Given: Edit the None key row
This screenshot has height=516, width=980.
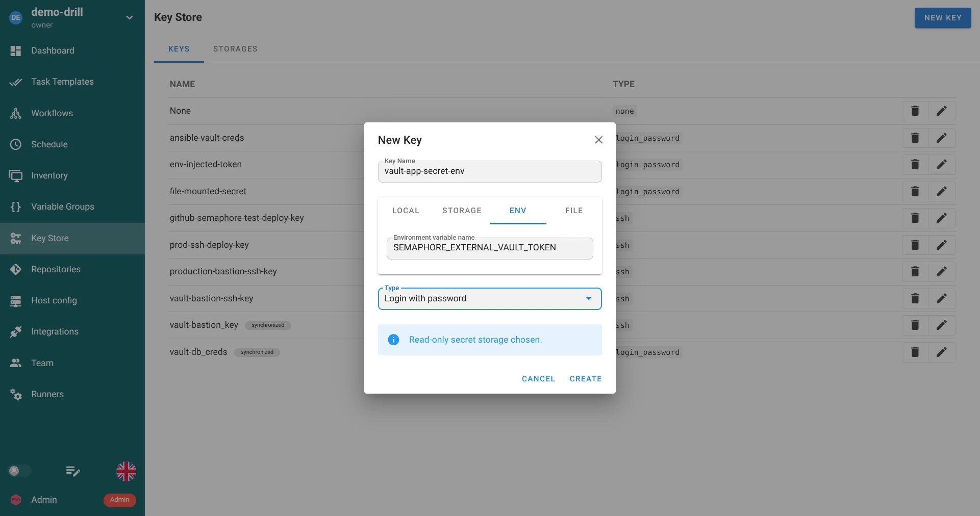Looking at the screenshot, I should (x=941, y=111).
